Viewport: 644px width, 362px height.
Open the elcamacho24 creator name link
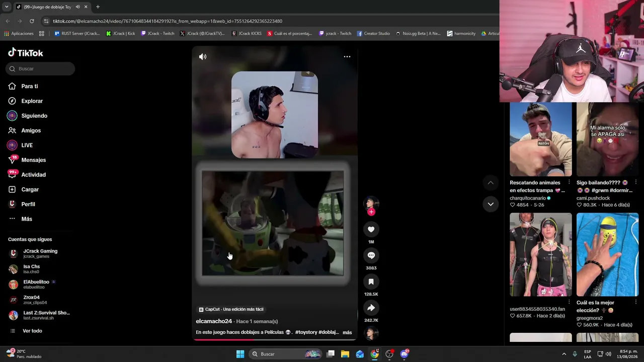pyautogui.click(x=214, y=321)
